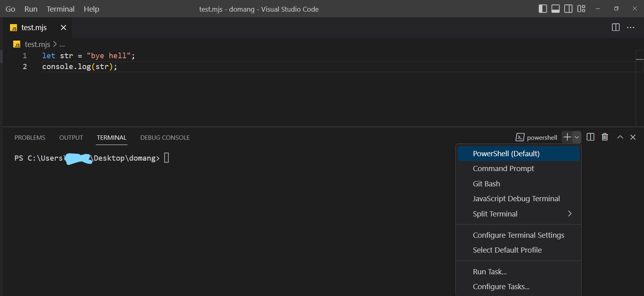Toggle bottom panel layout icon
Image resolution: width=644 pixels, height=296 pixels.
tap(555, 9)
